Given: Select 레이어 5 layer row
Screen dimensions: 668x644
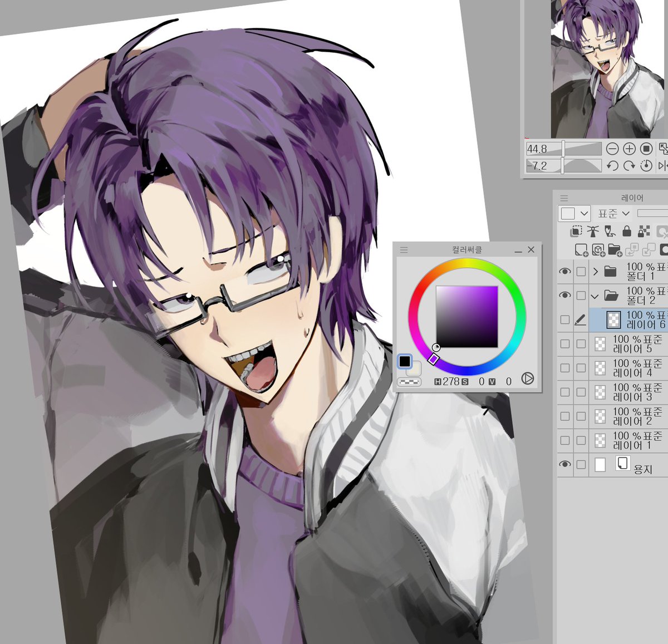Looking at the screenshot, I should 628,343.
